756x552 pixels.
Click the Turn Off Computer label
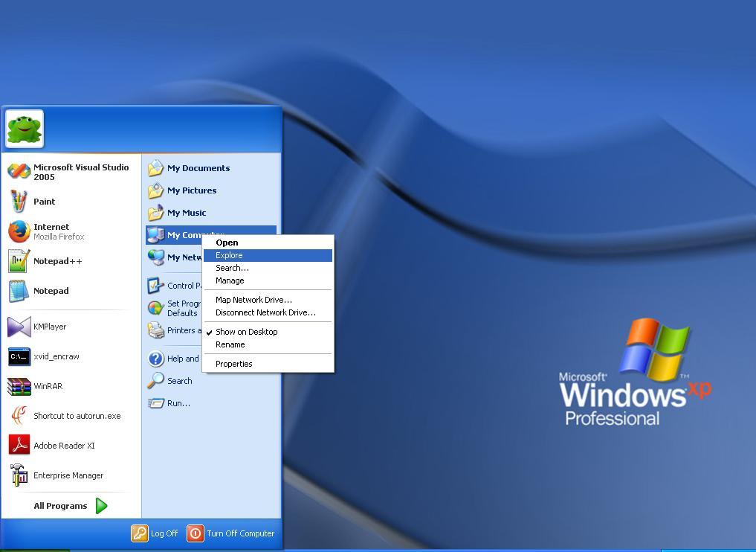241,533
